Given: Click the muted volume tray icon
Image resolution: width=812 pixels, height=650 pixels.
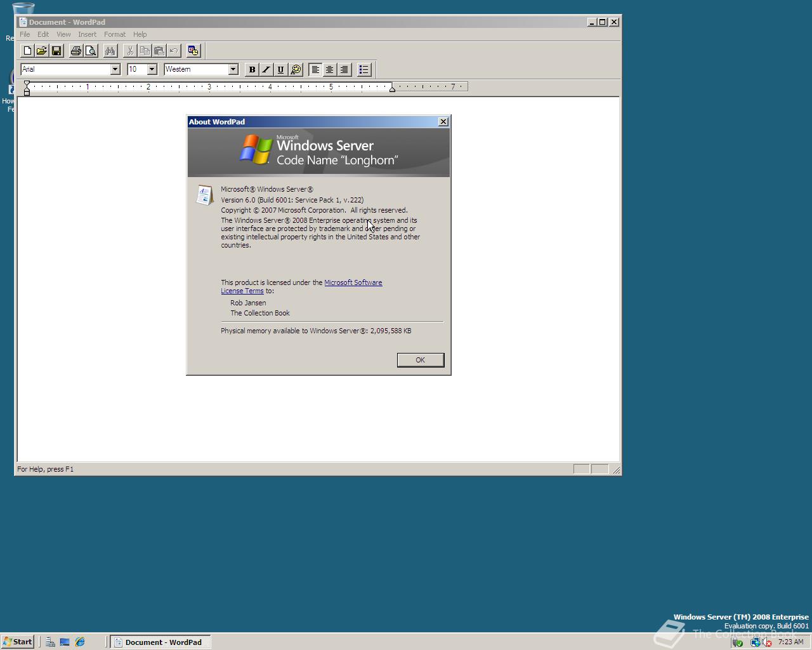Looking at the screenshot, I should pos(766,642).
